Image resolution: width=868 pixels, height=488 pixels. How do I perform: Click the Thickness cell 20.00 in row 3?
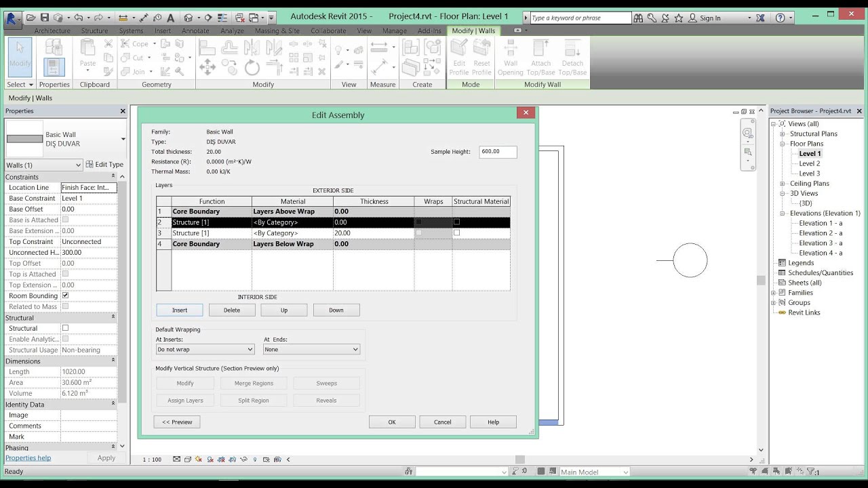coord(374,233)
